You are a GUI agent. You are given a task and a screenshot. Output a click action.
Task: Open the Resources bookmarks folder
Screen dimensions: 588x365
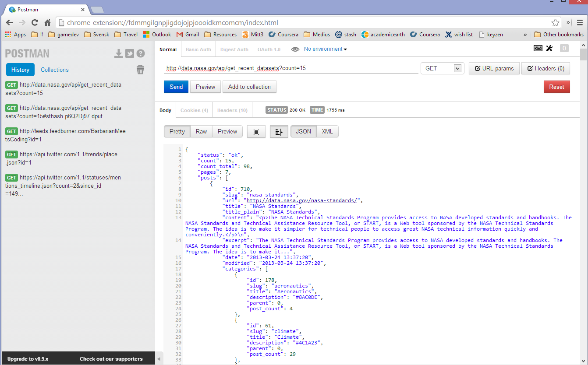point(220,35)
